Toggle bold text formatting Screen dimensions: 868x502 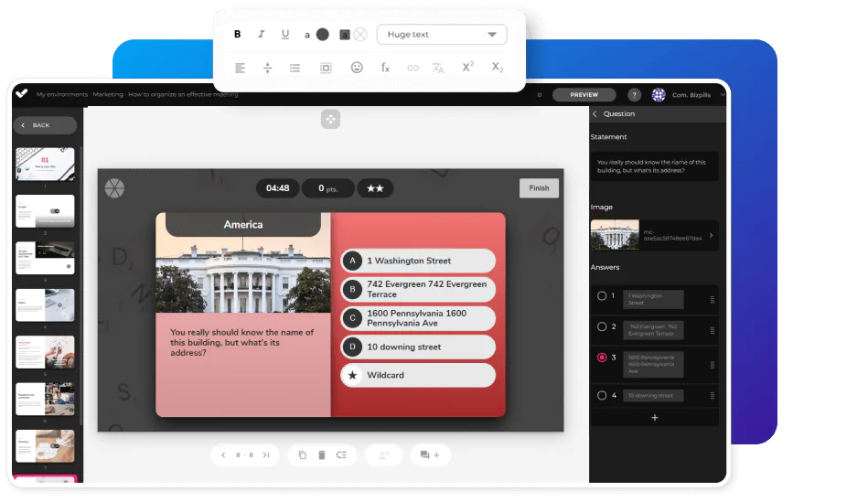pyautogui.click(x=238, y=35)
